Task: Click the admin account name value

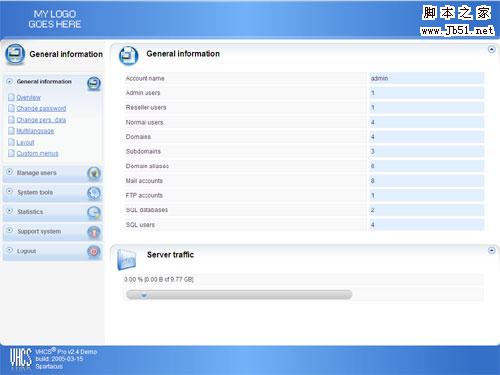Action: tap(379, 78)
